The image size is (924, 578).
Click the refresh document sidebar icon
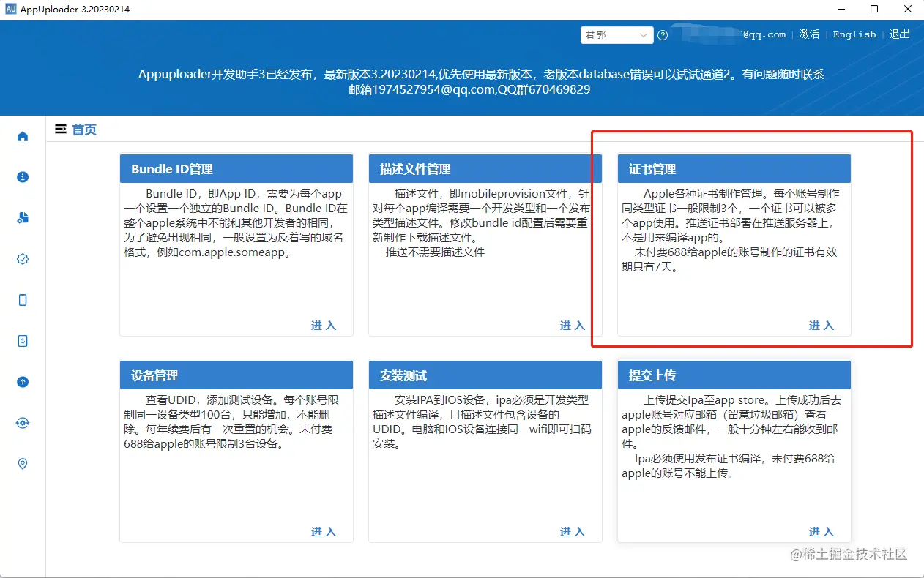pyautogui.click(x=23, y=341)
